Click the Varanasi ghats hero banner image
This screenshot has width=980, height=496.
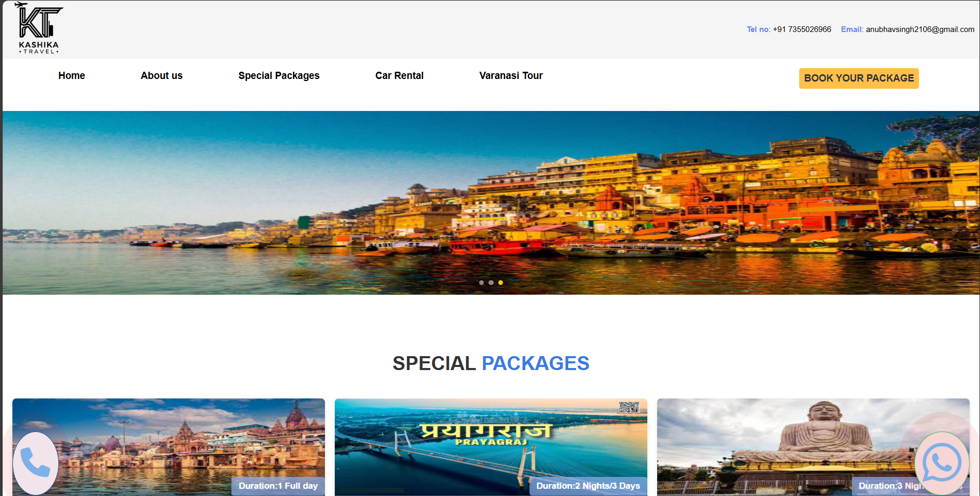491,203
